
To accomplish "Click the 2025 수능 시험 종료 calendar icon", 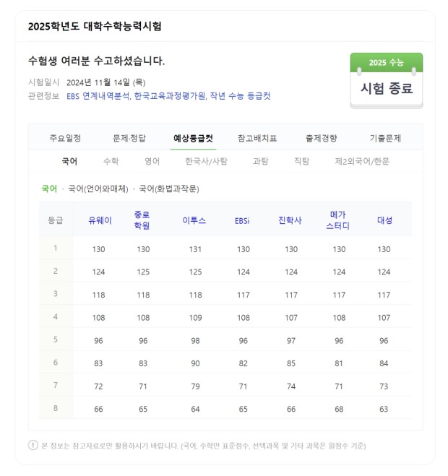I will pyautogui.click(x=386, y=80).
